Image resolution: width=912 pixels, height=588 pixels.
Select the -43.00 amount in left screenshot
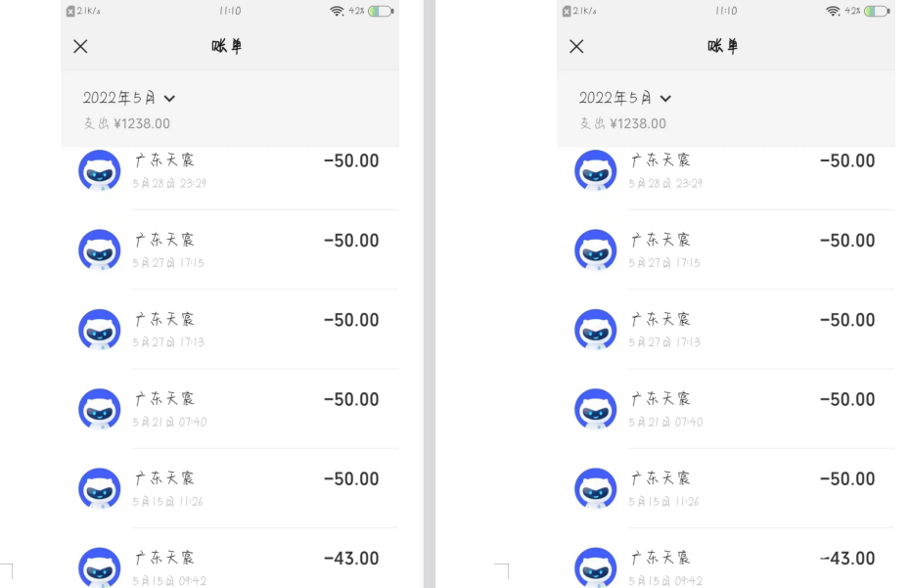coord(351,559)
